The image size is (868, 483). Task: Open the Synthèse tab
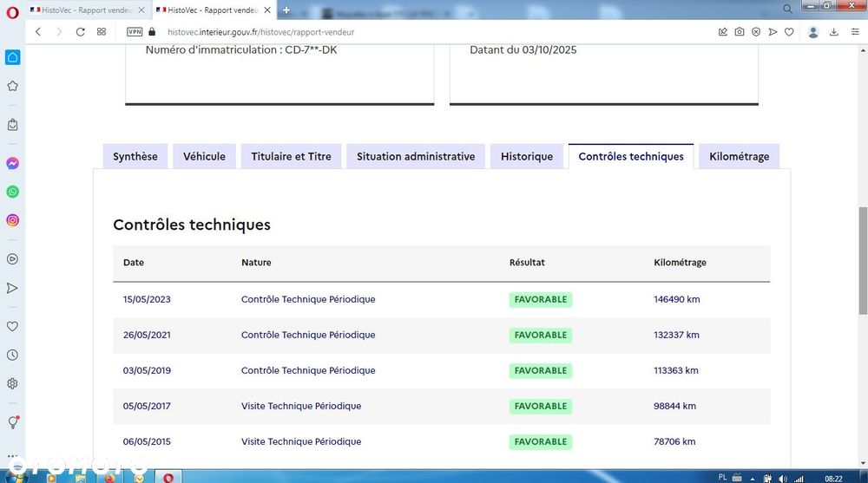click(x=135, y=157)
